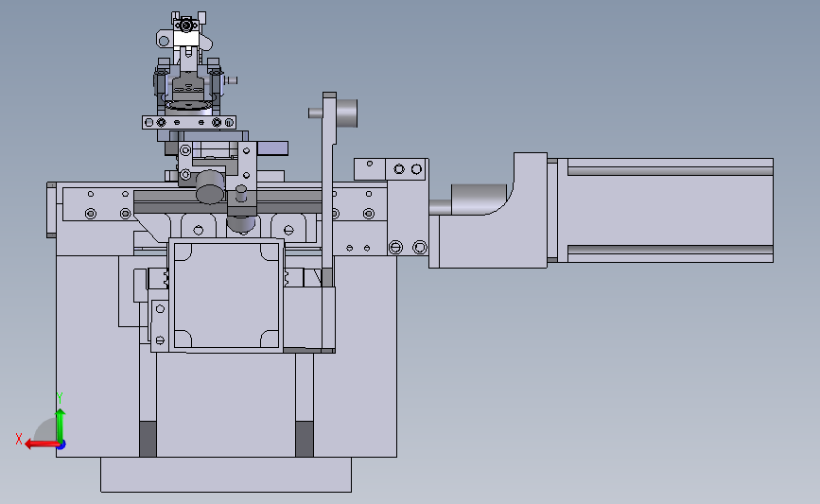Image resolution: width=820 pixels, height=504 pixels.
Task: Select the lavender block right of the slide
Action: (x=272, y=148)
